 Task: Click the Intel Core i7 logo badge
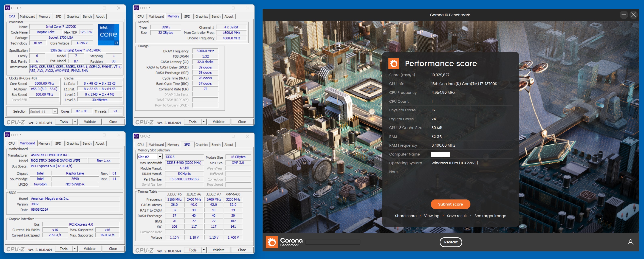(x=109, y=35)
